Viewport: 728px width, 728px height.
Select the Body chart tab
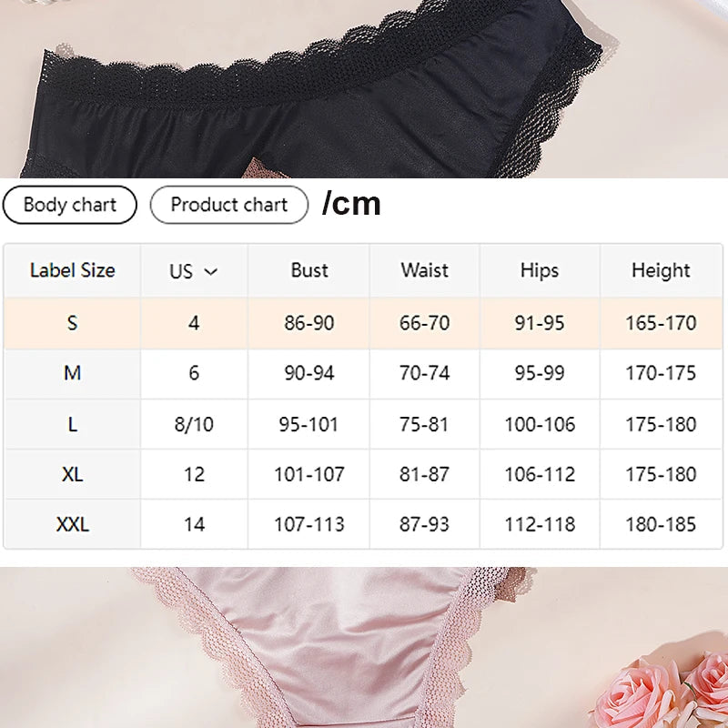(70, 205)
